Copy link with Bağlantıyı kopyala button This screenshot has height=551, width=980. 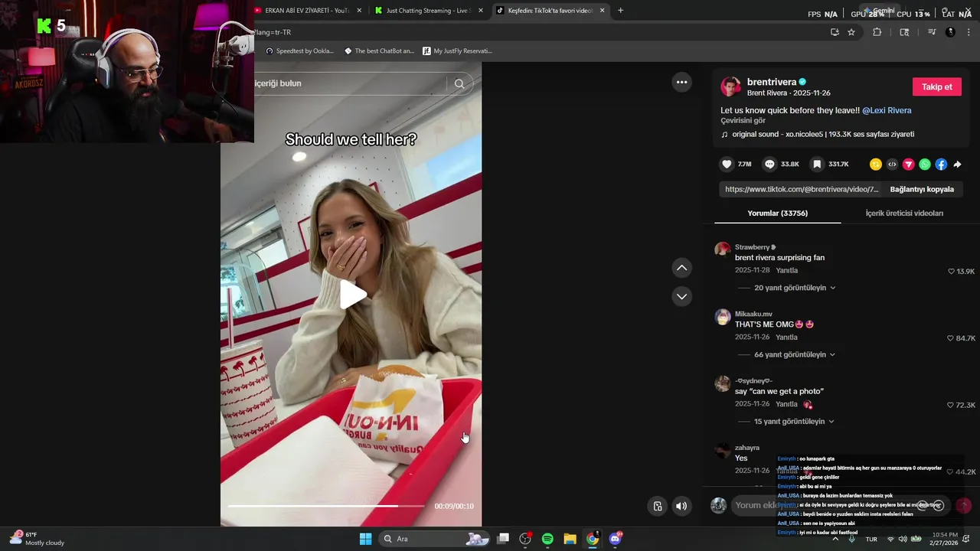(x=922, y=189)
